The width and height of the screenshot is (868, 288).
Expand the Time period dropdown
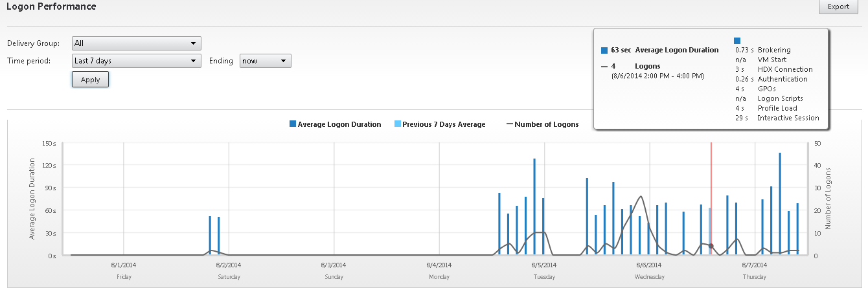point(137,61)
